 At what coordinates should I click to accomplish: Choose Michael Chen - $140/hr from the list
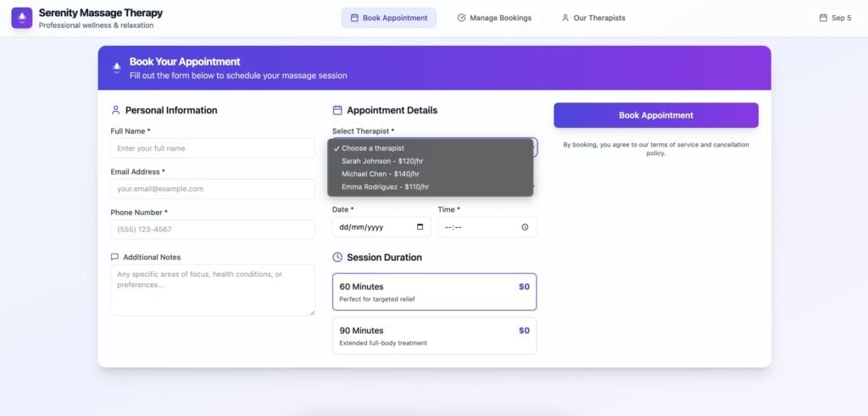pos(381,174)
